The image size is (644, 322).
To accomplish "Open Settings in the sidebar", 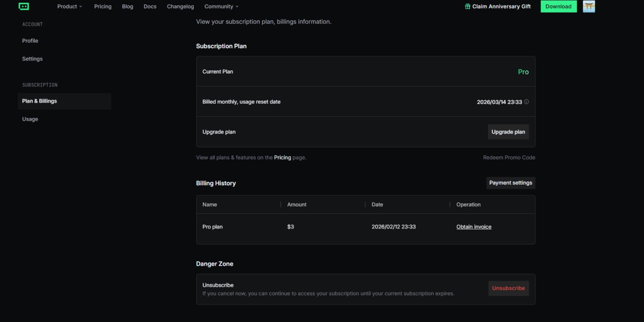I will click(x=32, y=59).
